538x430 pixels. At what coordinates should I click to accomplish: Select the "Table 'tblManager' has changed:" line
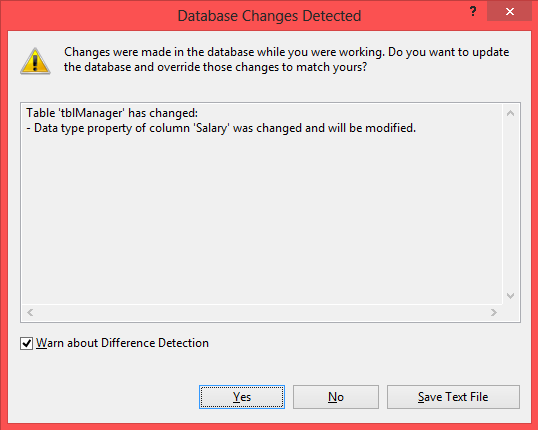click(112, 113)
